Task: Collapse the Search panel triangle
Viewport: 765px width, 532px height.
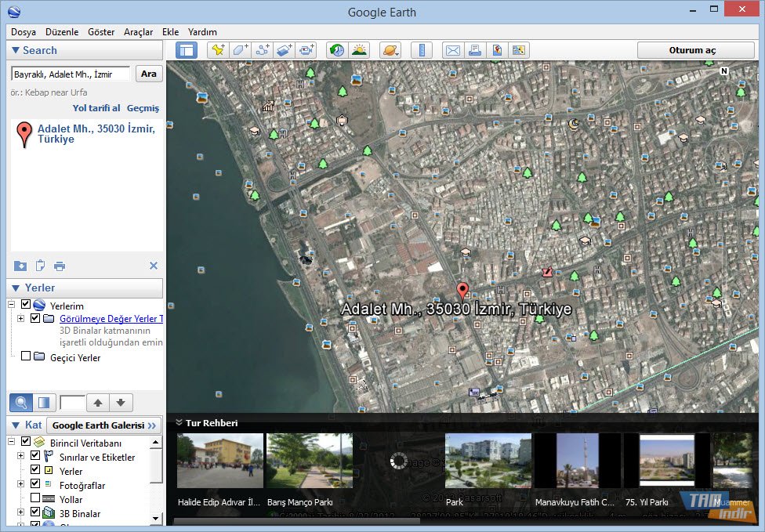Action: pyautogui.click(x=16, y=50)
